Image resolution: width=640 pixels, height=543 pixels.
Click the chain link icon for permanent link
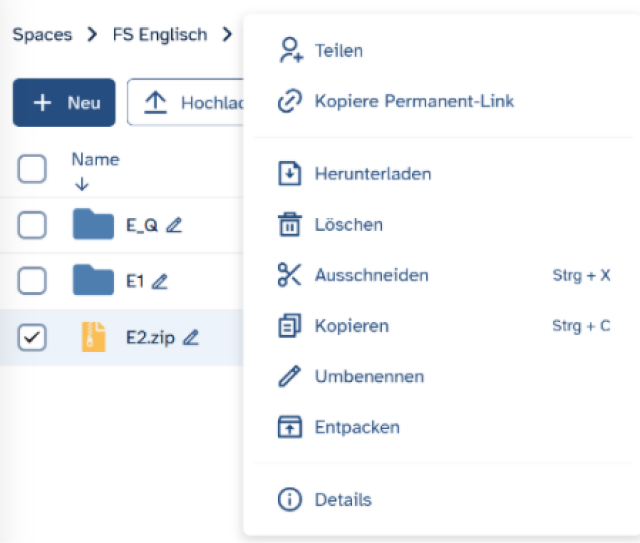289,101
